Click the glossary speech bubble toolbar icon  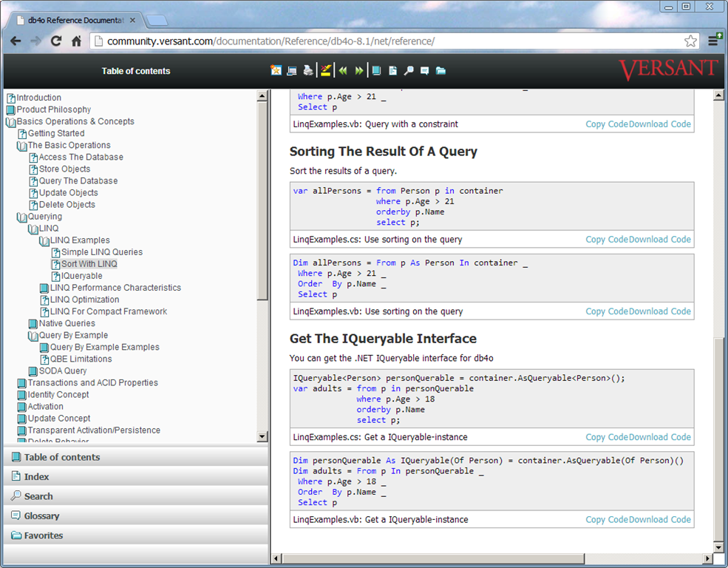[x=424, y=71]
